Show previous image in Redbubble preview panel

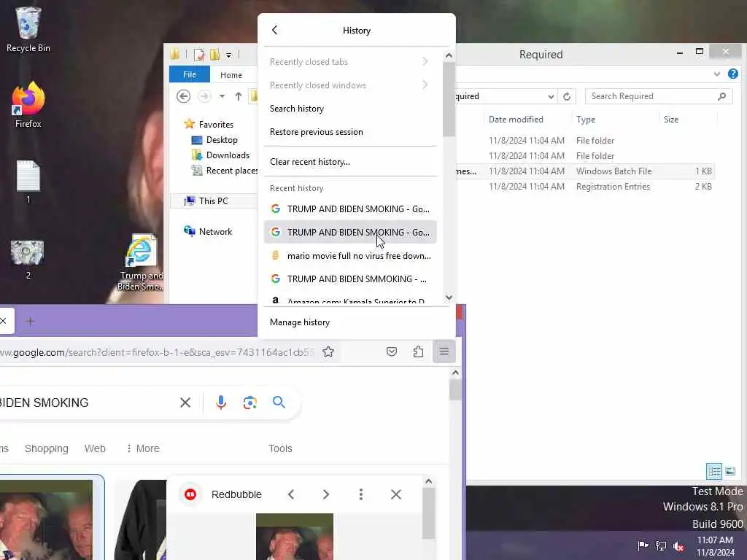[x=291, y=494]
